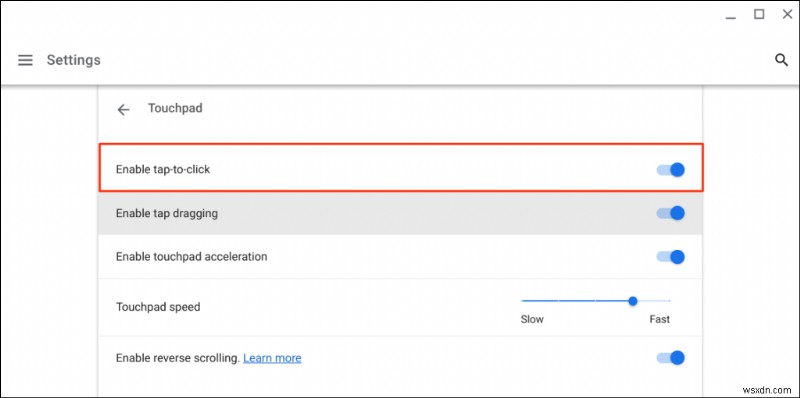Viewport: 800px width, 398px height.
Task: Click the 'Fast' slider label
Action: (x=659, y=319)
